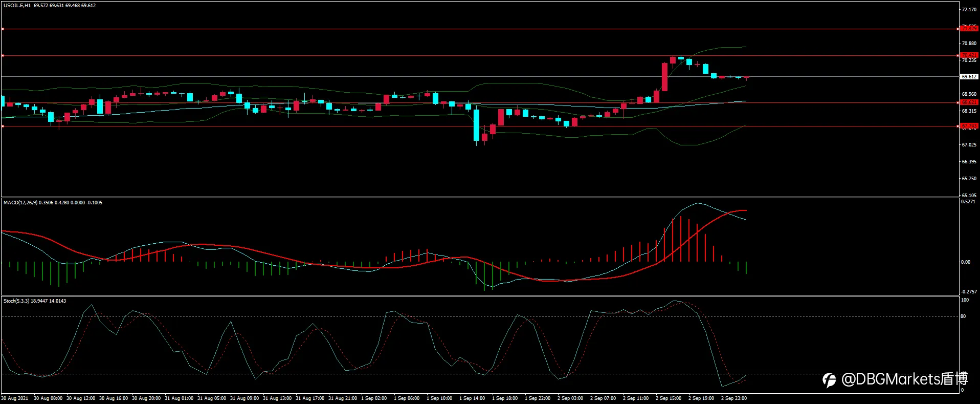Select the red 68.621 price line label

[969, 102]
